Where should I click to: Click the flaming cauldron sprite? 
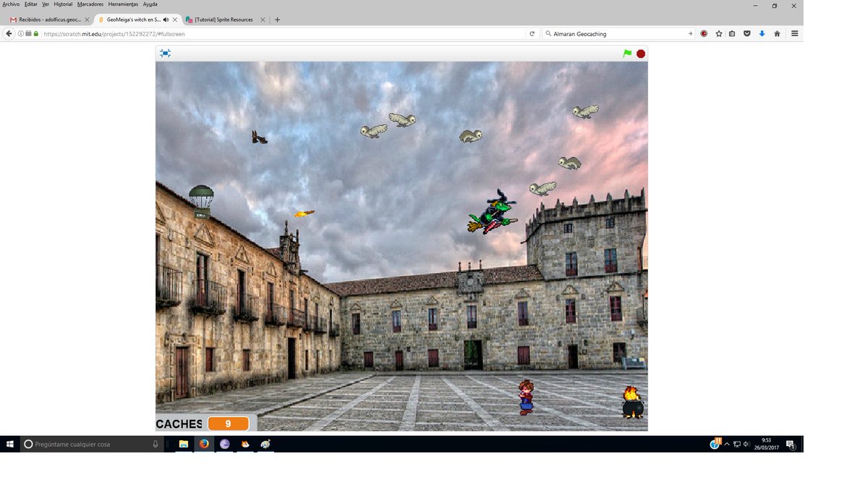tap(633, 402)
